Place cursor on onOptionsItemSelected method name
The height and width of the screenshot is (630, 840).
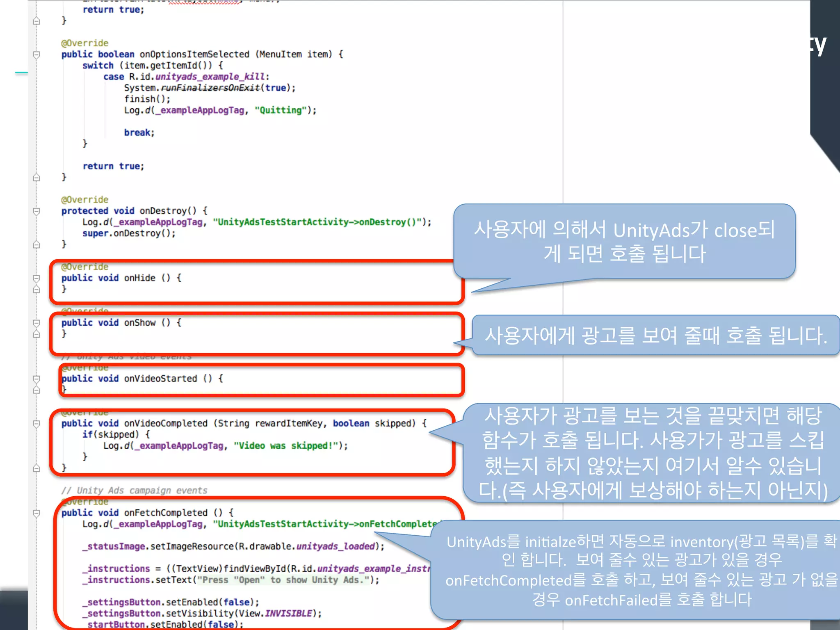[194, 54]
